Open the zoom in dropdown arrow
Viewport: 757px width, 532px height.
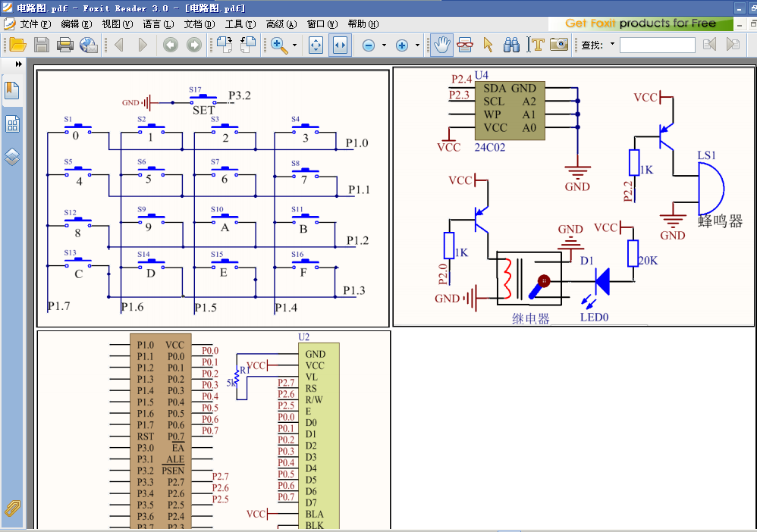click(x=418, y=45)
